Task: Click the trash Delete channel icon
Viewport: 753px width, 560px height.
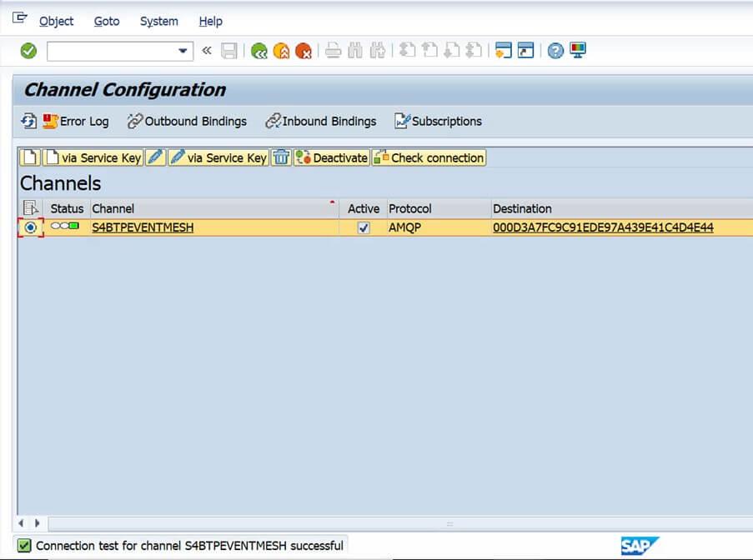Action: (281, 157)
